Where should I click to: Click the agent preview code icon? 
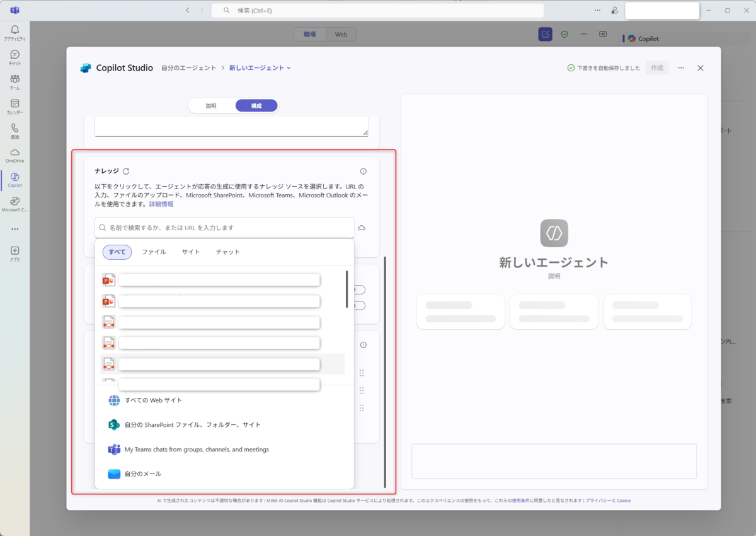point(554,233)
